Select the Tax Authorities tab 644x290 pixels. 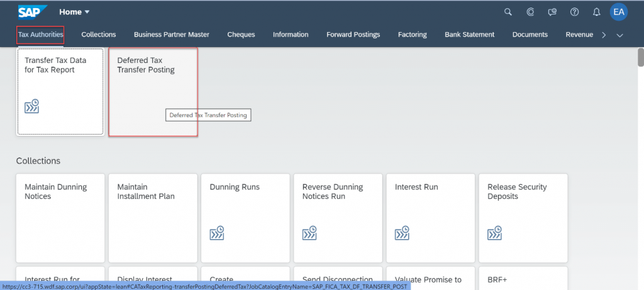tap(41, 35)
